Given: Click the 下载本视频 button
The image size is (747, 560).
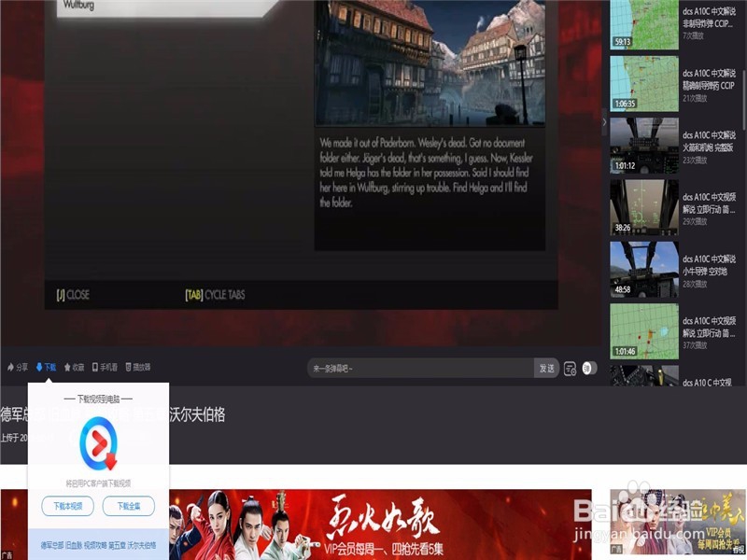Looking at the screenshot, I should point(67,506).
